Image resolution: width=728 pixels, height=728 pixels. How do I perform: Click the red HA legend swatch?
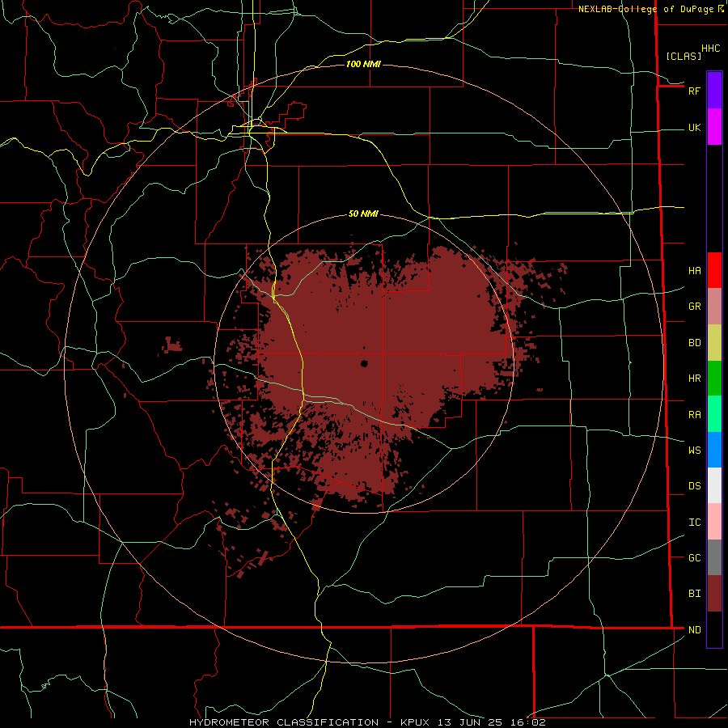pyautogui.click(x=714, y=270)
